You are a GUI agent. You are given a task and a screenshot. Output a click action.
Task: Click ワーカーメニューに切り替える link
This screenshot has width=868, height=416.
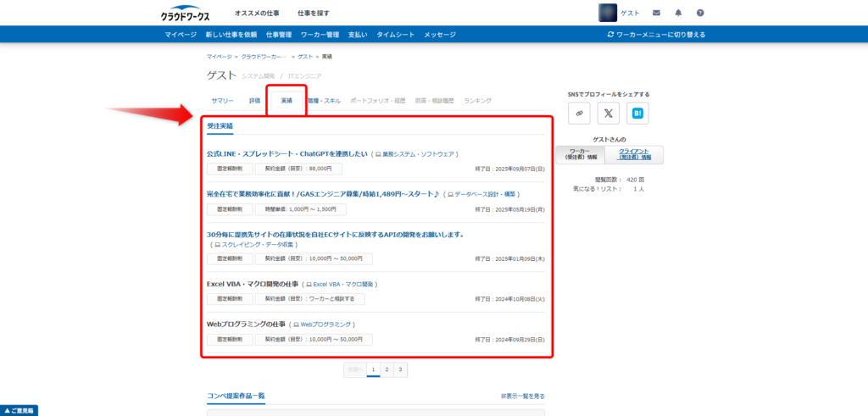point(656,35)
